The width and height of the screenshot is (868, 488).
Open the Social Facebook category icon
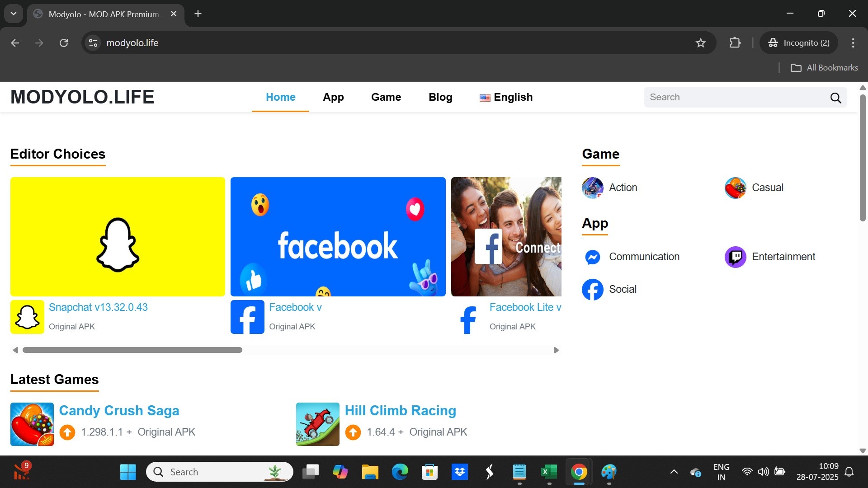(592, 289)
